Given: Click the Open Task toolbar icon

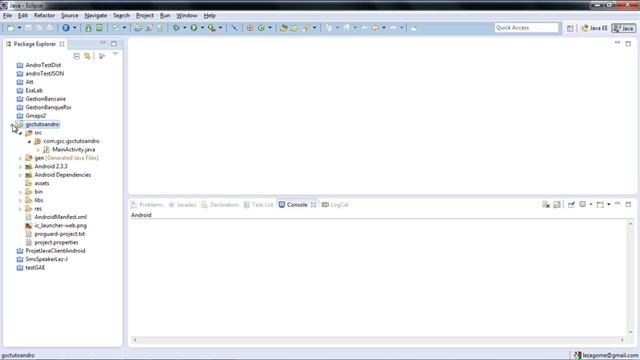Looking at the screenshot, I should (294, 28).
